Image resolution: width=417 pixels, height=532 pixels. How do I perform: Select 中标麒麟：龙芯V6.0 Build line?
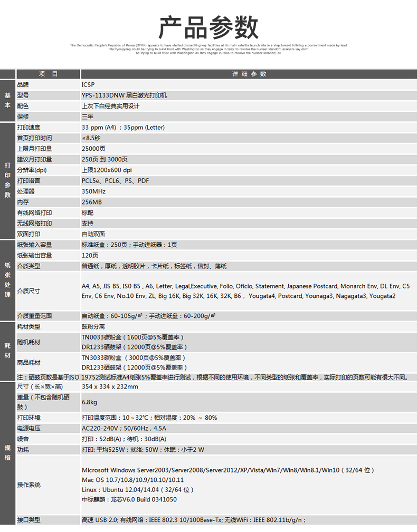click(129, 499)
